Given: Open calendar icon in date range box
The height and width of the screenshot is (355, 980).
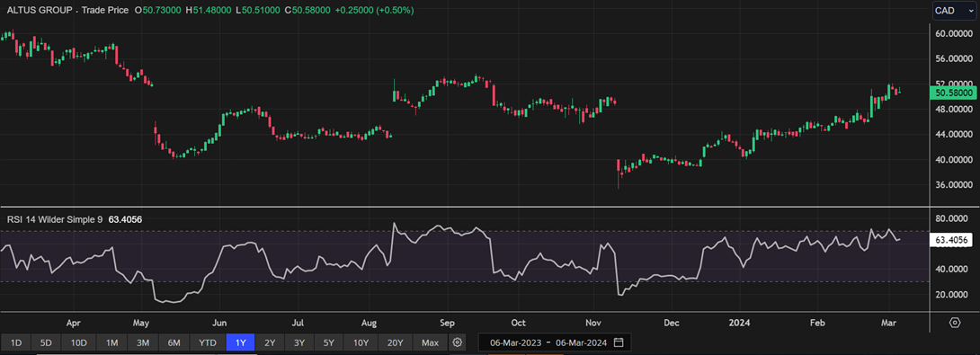Looking at the screenshot, I should tap(619, 342).
